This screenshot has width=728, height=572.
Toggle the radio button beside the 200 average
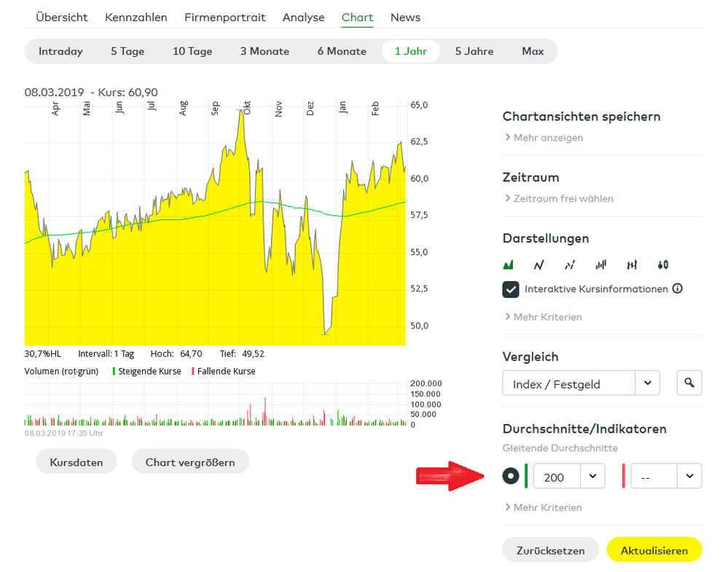pos(512,476)
